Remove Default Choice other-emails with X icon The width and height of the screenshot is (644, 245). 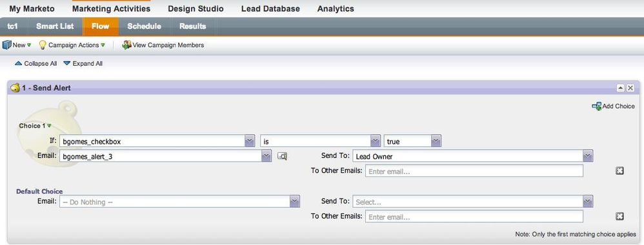point(619,216)
